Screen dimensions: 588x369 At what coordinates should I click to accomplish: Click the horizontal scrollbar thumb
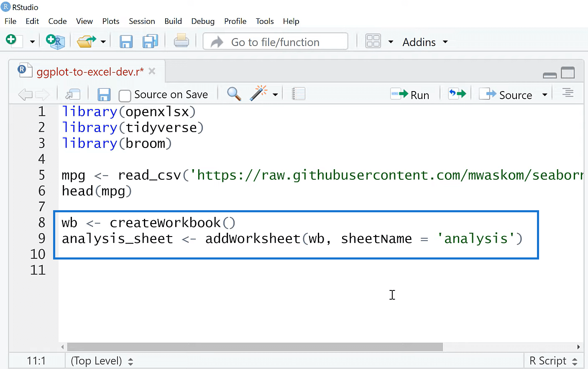point(255,347)
